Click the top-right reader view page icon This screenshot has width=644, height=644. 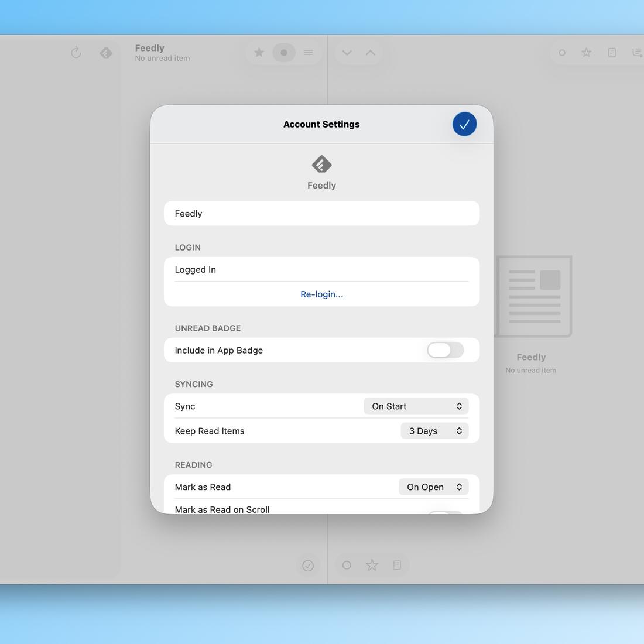pyautogui.click(x=612, y=53)
